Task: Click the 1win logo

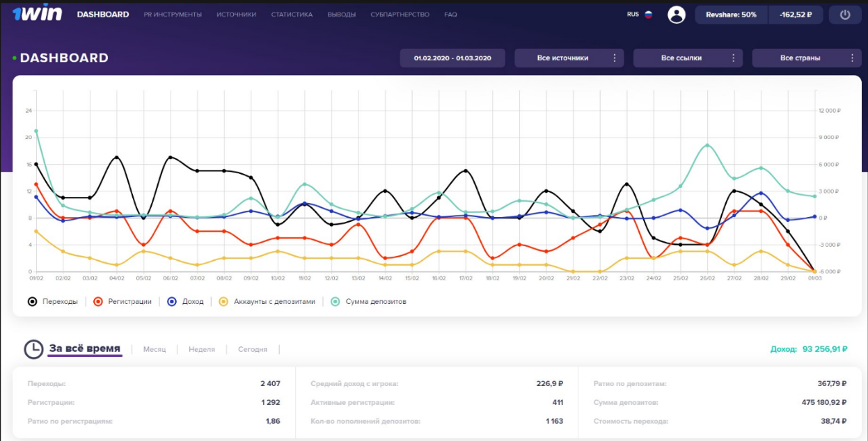Action: (36, 14)
